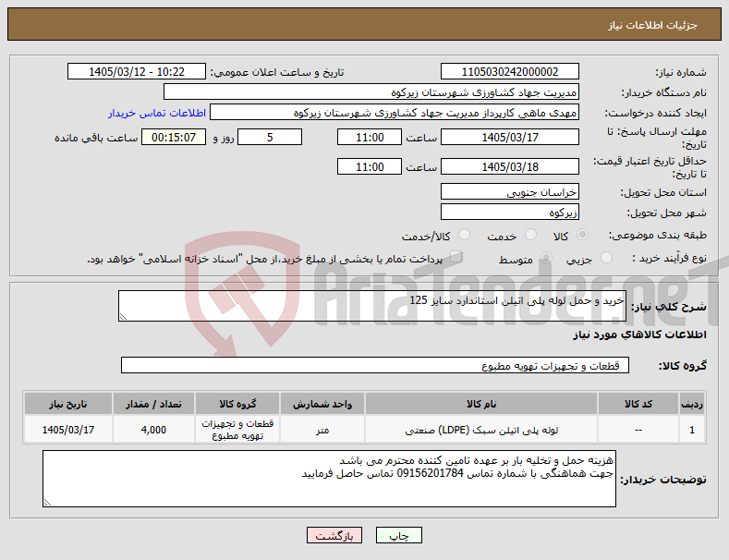The image size is (729, 560).
Task: Click the remaining time field 00:15:07
Action: pos(174,137)
